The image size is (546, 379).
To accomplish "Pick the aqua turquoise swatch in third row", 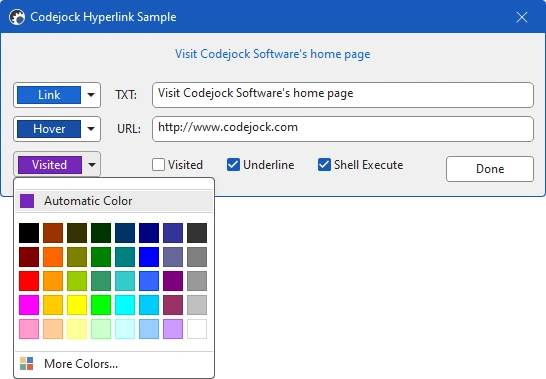I will pos(125,281).
